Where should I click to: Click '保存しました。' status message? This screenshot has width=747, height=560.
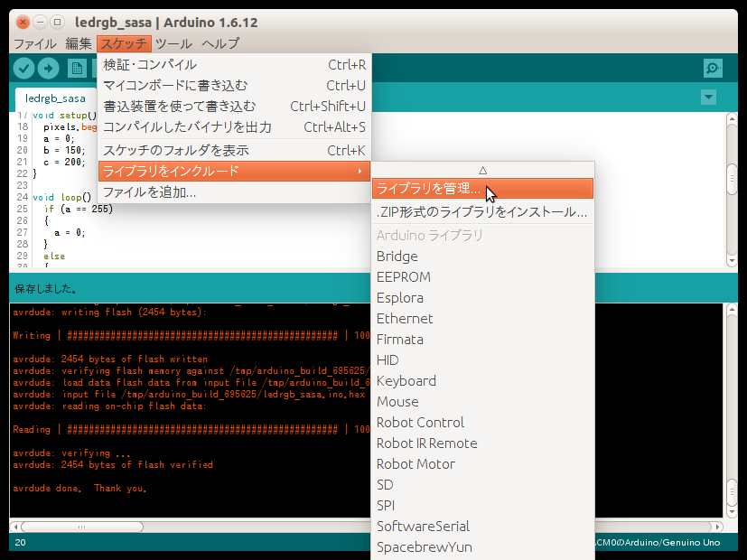pos(46,289)
